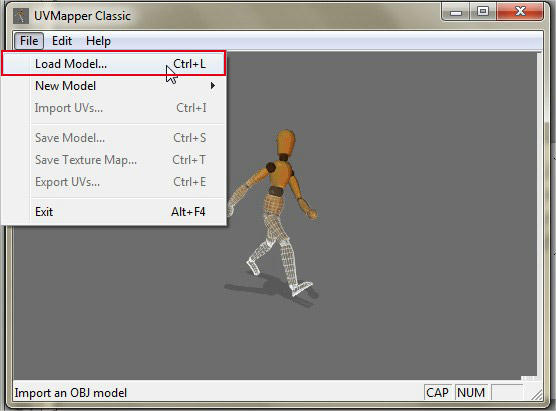Click the greyed Save Model... entry
The height and width of the screenshot is (411, 556).
point(113,138)
